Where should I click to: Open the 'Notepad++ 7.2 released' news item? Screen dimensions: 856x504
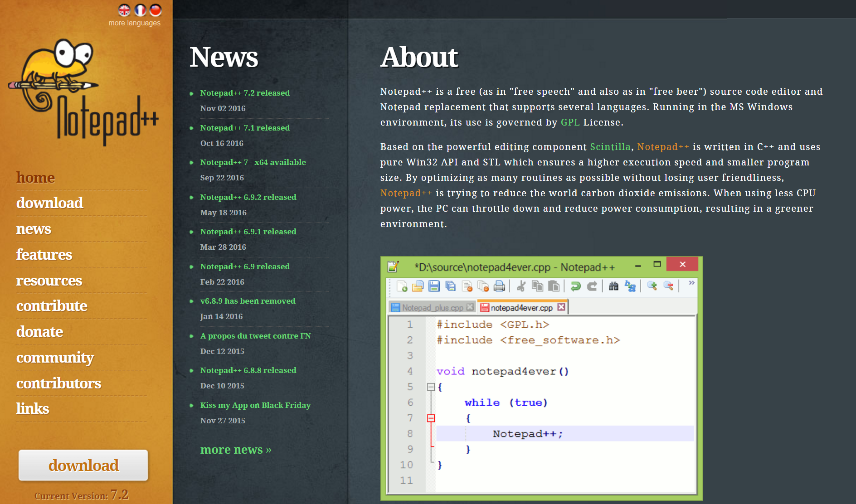(245, 93)
